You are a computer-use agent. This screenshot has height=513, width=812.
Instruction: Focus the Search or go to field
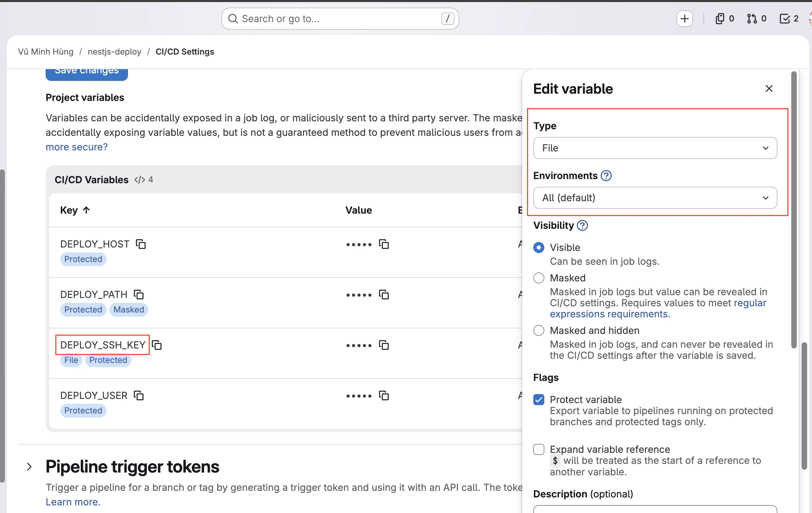[x=340, y=19]
